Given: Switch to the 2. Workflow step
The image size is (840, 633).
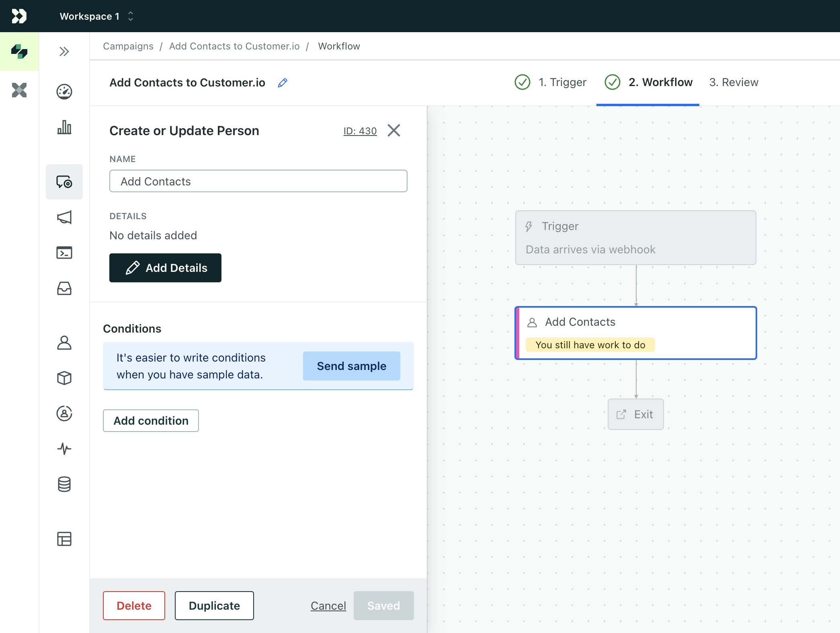Looking at the screenshot, I should (x=649, y=82).
